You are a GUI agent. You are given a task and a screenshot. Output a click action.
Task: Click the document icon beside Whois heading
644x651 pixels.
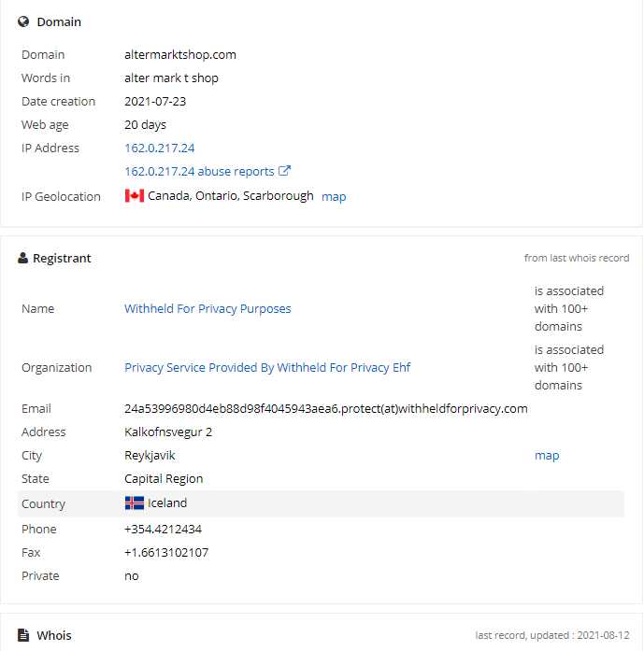[x=23, y=635]
